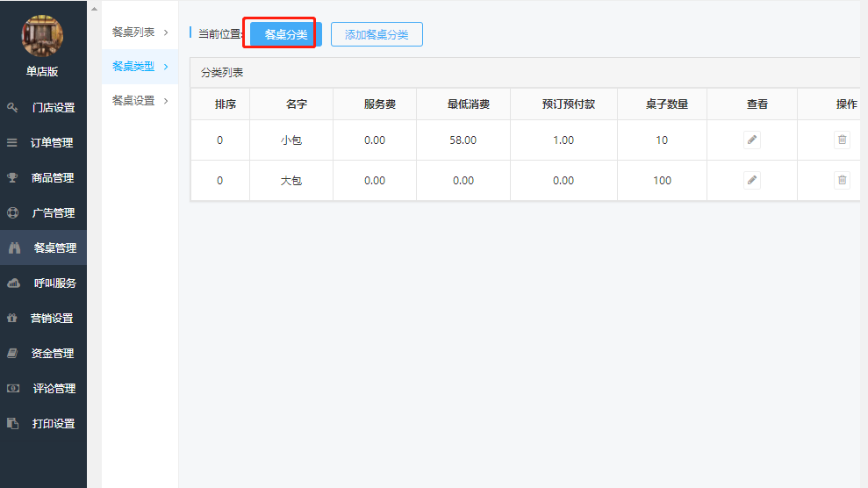Click the 添加餐桌分类 button
Viewport: 868px width, 488px height.
[x=377, y=34]
